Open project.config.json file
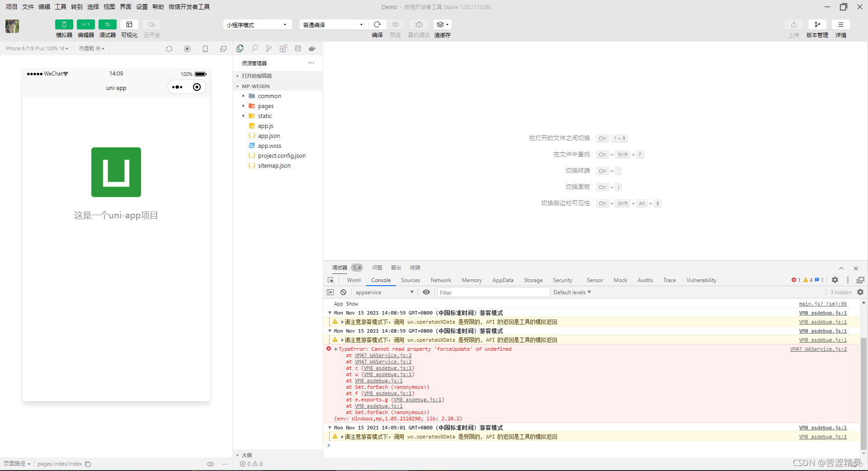The width and height of the screenshot is (868, 471). 282,156
